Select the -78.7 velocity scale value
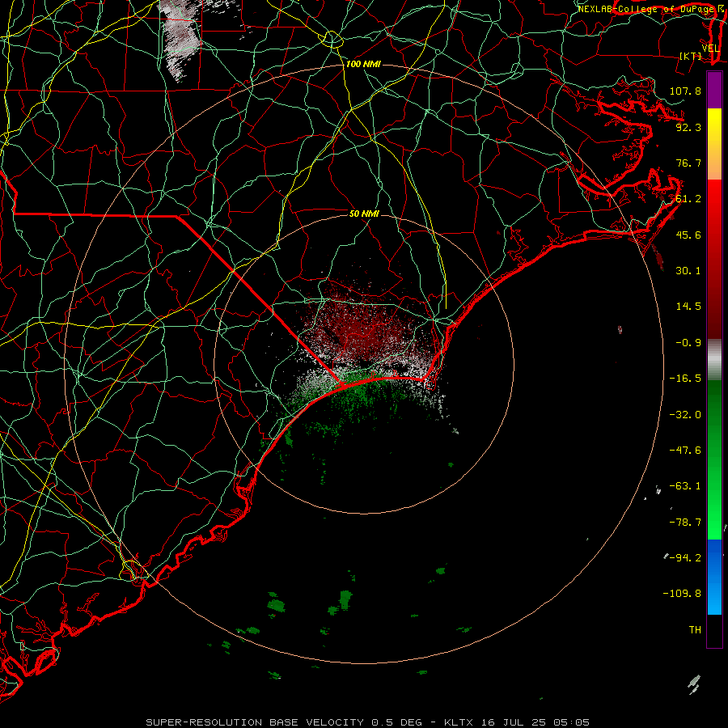The width and height of the screenshot is (728, 728). [x=685, y=523]
